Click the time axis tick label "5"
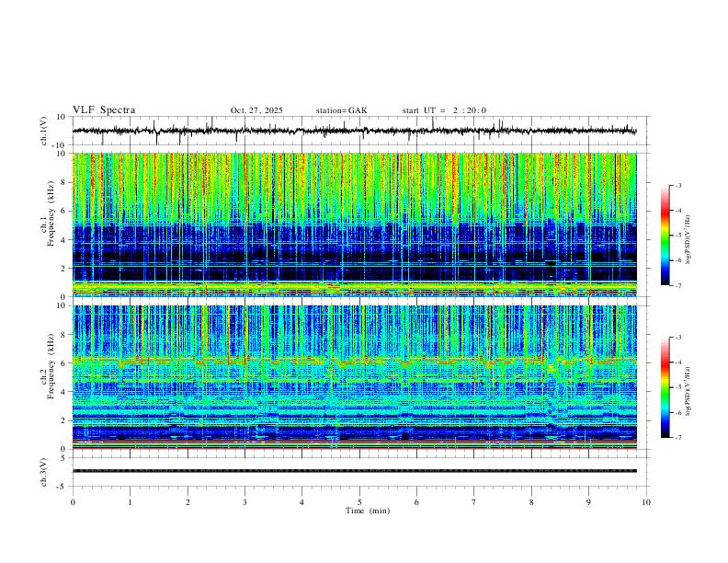The image size is (728, 563). pyautogui.click(x=359, y=502)
